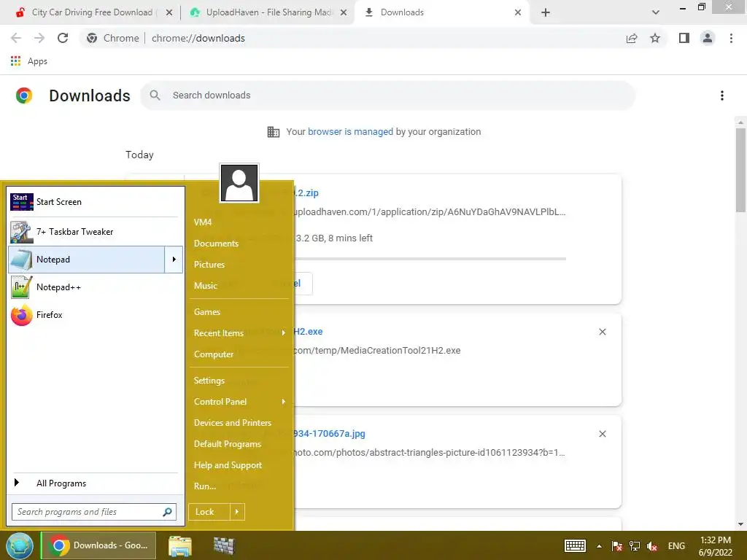Close the Downloads tab
The height and width of the screenshot is (560, 747).
518,12
